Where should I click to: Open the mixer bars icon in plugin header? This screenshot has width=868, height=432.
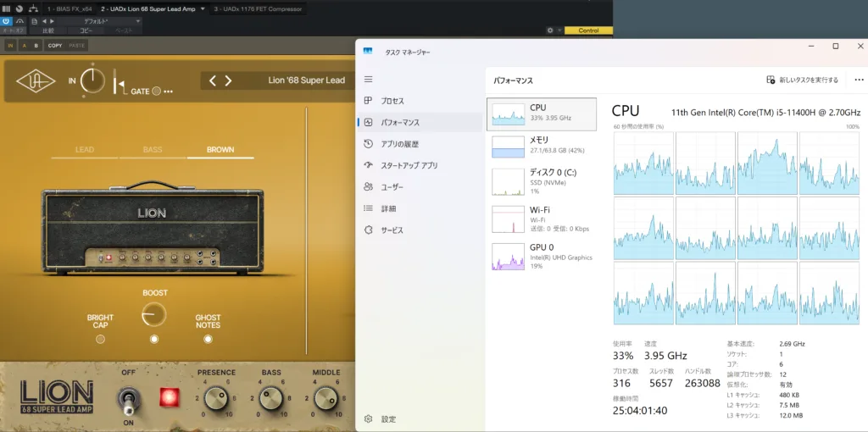click(6, 8)
